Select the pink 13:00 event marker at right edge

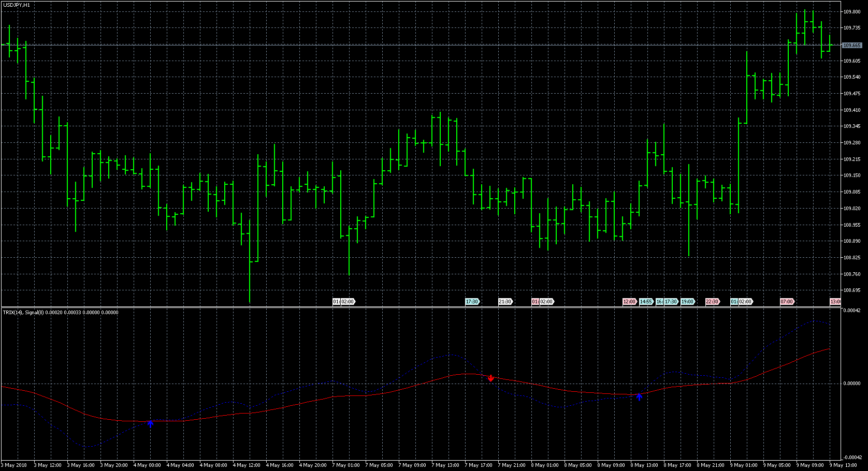835,302
